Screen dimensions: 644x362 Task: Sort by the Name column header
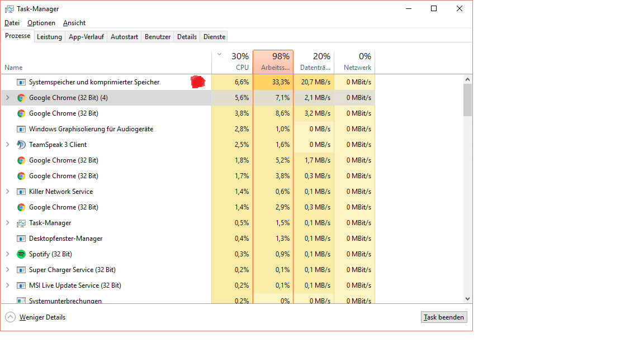point(106,63)
